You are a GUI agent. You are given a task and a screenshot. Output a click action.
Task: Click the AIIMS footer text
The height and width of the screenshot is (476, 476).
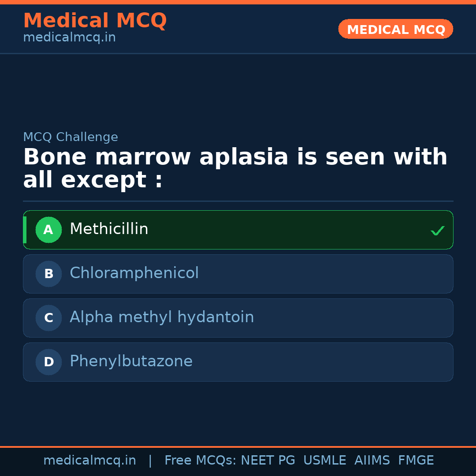tap(372, 461)
